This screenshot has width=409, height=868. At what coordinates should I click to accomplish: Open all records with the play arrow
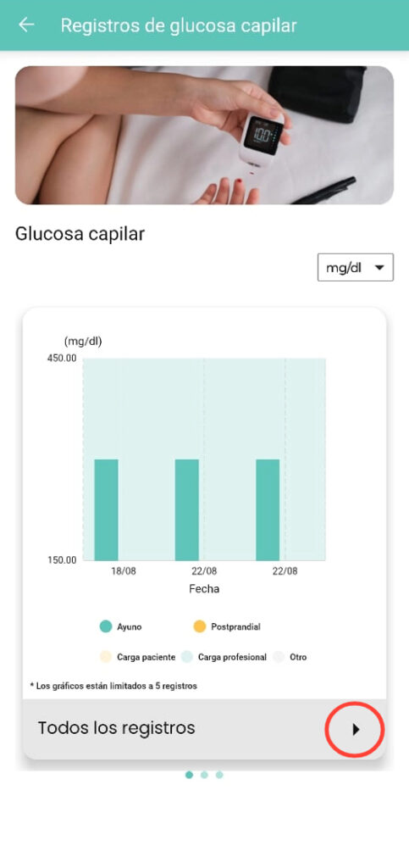click(356, 729)
